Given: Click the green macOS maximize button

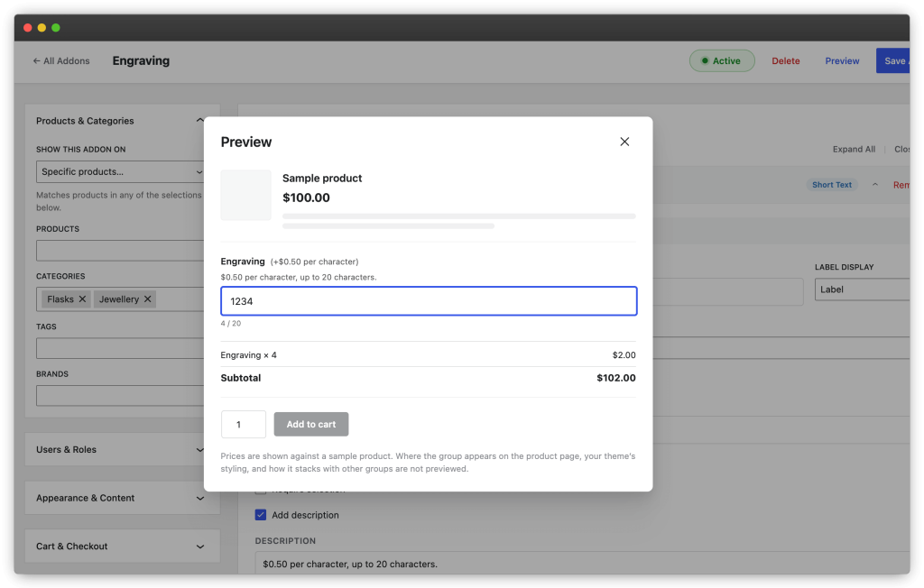Looking at the screenshot, I should 55,28.
